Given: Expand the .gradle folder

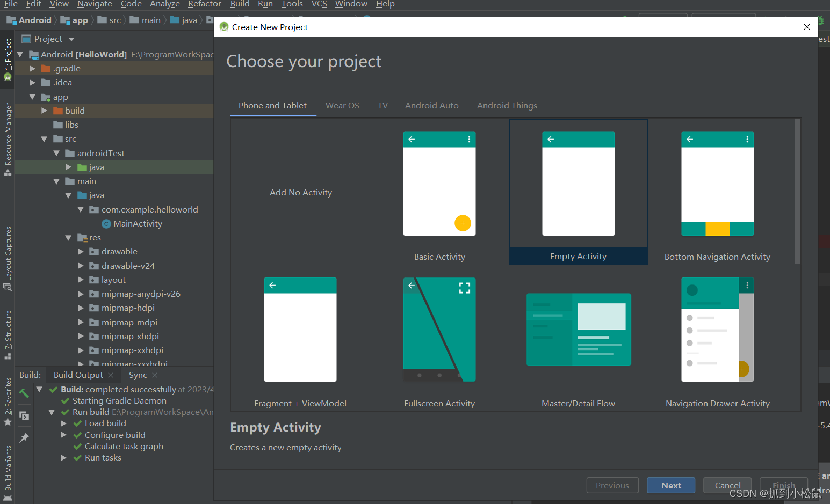Looking at the screenshot, I should click(32, 68).
